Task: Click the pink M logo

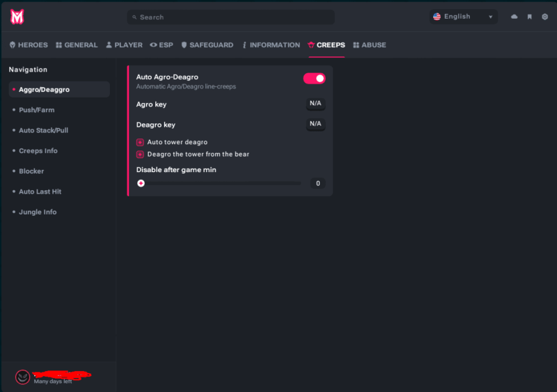Action: click(17, 17)
